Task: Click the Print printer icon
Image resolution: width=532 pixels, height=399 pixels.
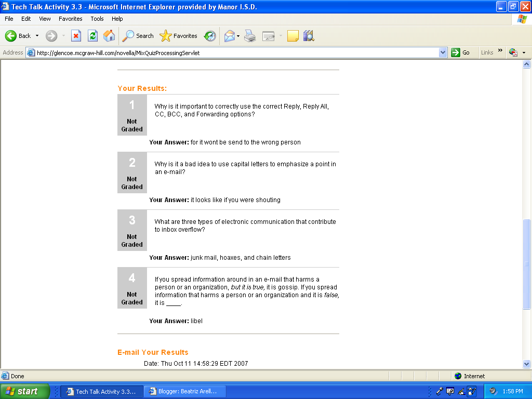Action: 250,36
